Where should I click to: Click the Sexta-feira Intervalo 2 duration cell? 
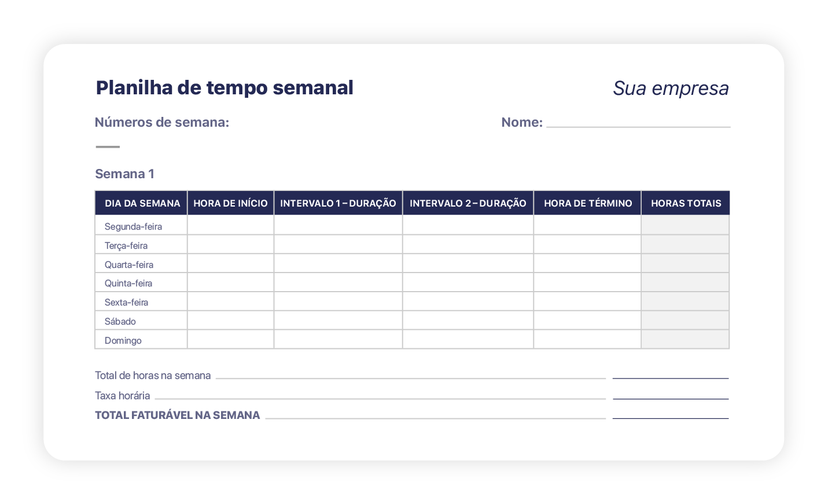click(x=468, y=301)
